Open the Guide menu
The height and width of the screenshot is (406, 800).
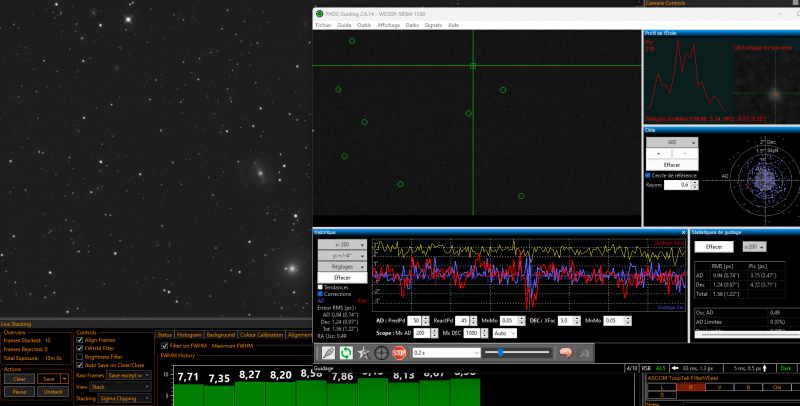[344, 25]
